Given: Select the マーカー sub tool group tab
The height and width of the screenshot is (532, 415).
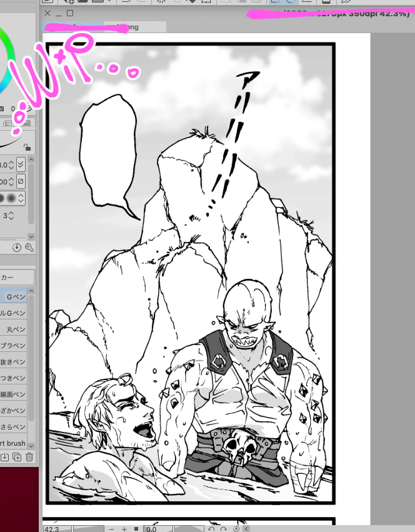Looking at the screenshot, I should pos(17,277).
